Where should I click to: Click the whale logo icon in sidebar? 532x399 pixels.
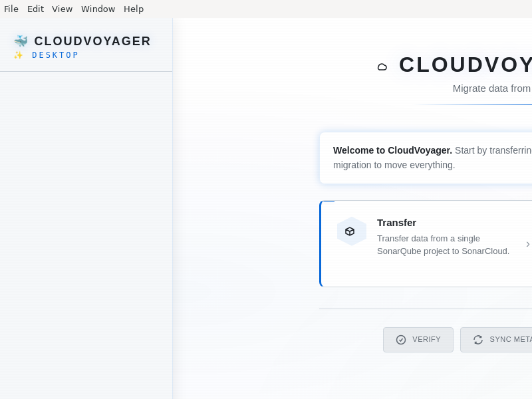(21, 41)
